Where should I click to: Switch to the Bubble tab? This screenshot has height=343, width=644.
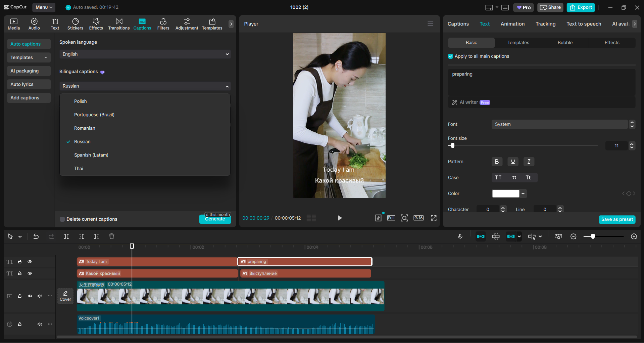click(564, 42)
